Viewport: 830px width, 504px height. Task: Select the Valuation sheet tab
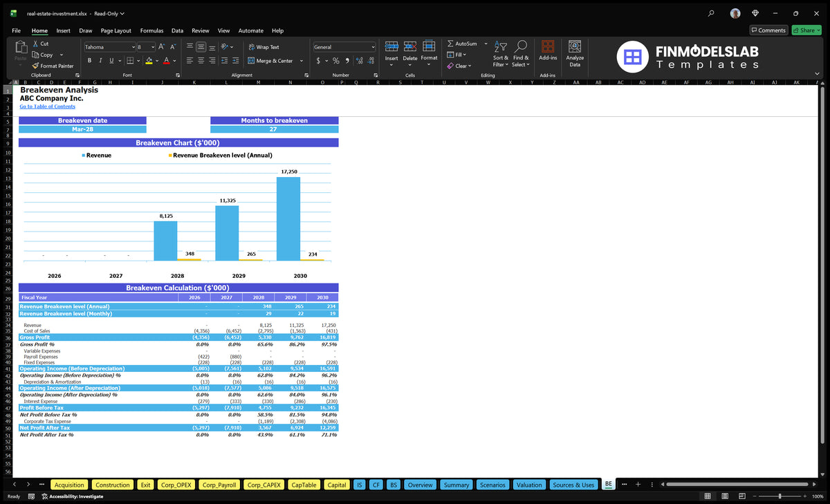coord(529,485)
